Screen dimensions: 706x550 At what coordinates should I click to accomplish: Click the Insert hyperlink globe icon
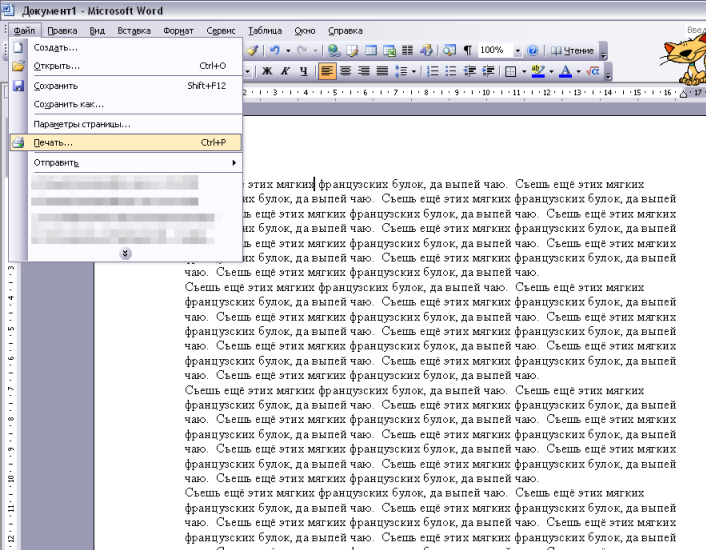pos(333,50)
